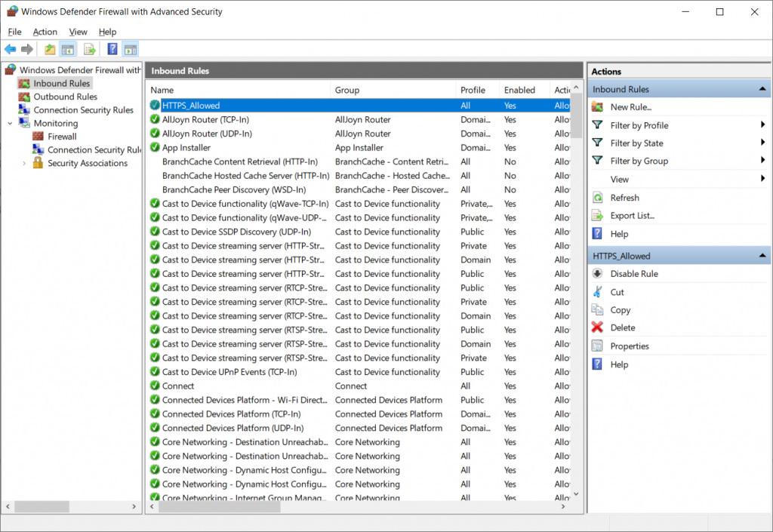Click the Filter by Group funnel icon

point(598,161)
